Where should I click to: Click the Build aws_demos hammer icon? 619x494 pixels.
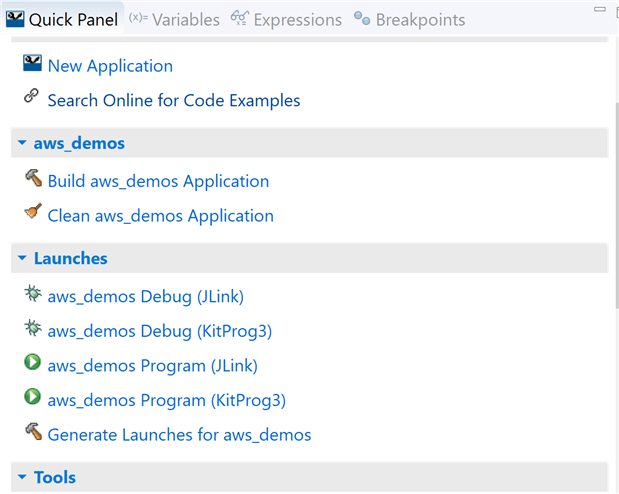tap(32, 180)
